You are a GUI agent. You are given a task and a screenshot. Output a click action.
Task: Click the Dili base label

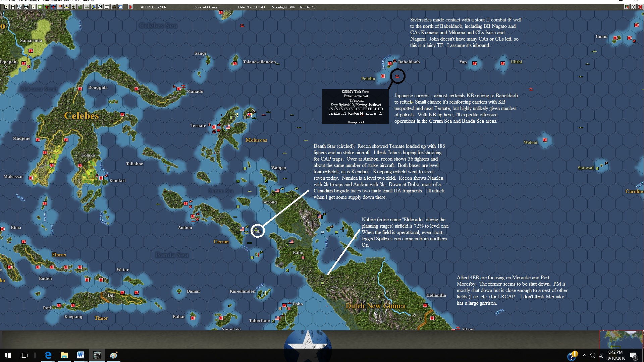(x=111, y=295)
